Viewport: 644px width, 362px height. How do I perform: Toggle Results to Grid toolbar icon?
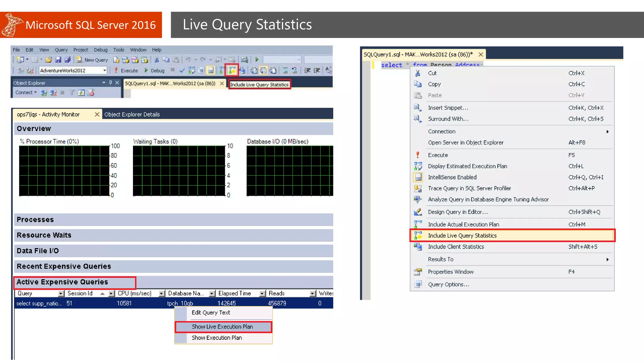(x=263, y=70)
